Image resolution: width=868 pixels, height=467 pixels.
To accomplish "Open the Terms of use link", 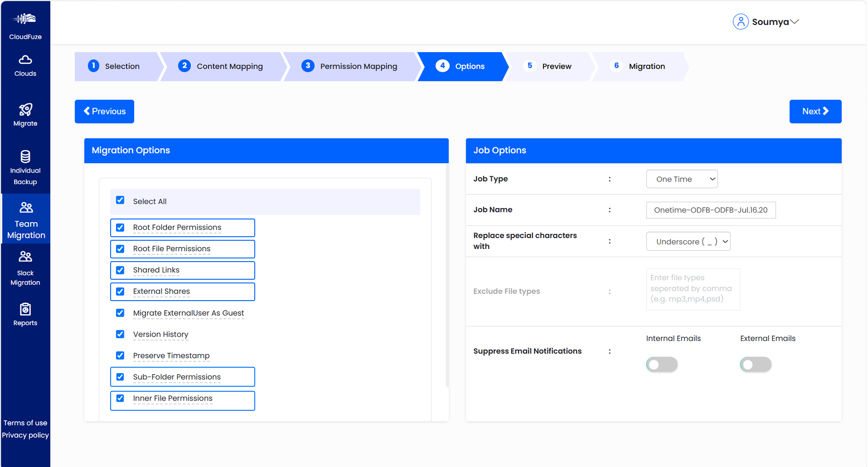I will pyautogui.click(x=25, y=423).
